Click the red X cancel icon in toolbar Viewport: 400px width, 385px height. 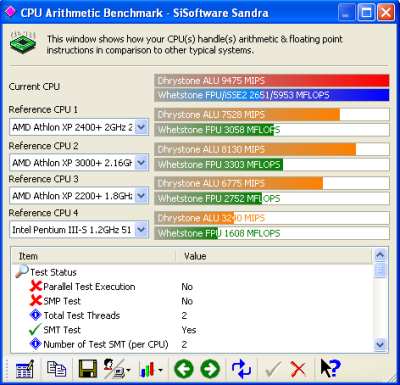coord(298,369)
